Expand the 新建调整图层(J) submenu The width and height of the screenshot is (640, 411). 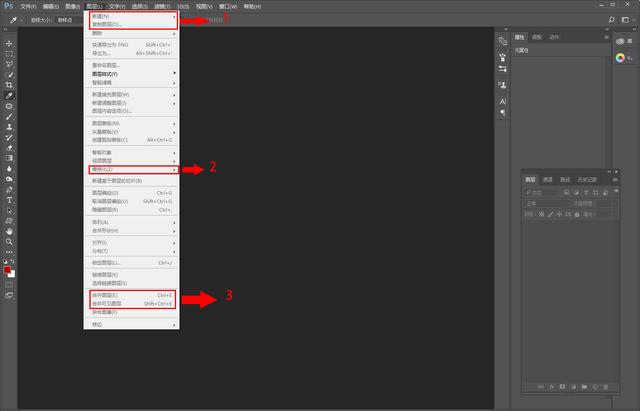(131, 103)
